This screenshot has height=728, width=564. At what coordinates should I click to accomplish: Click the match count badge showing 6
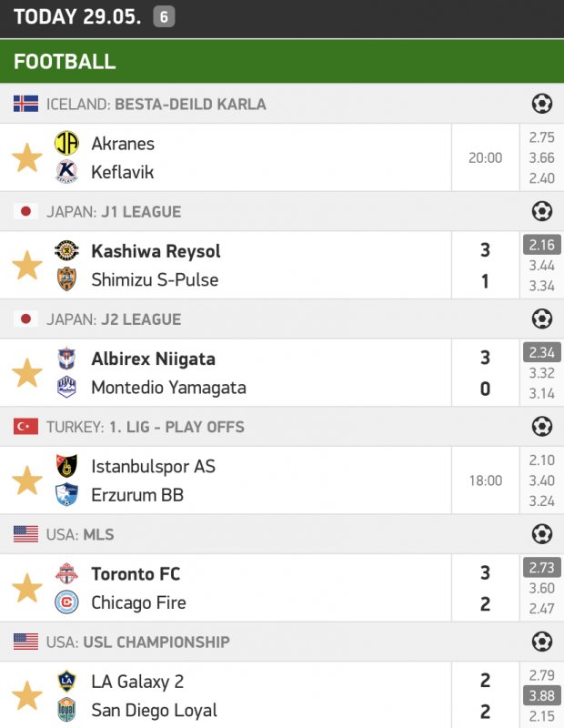pos(164,16)
